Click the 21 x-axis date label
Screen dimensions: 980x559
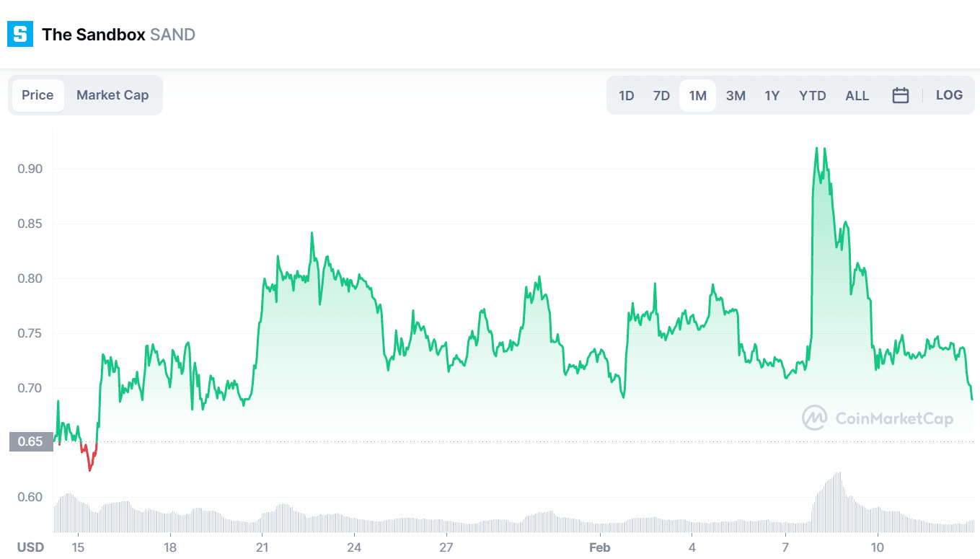[262, 547]
